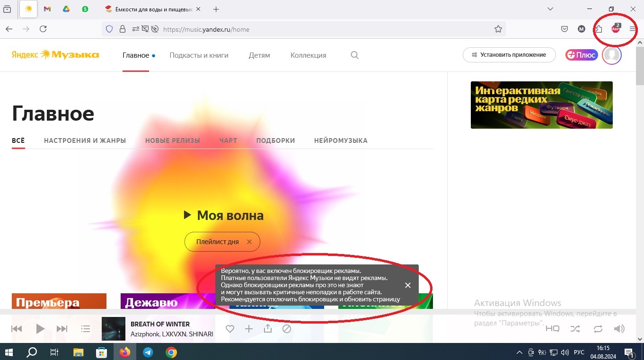Open BREATH OF WINTER track title
Viewport: 644px width, 360px height.
(160, 324)
